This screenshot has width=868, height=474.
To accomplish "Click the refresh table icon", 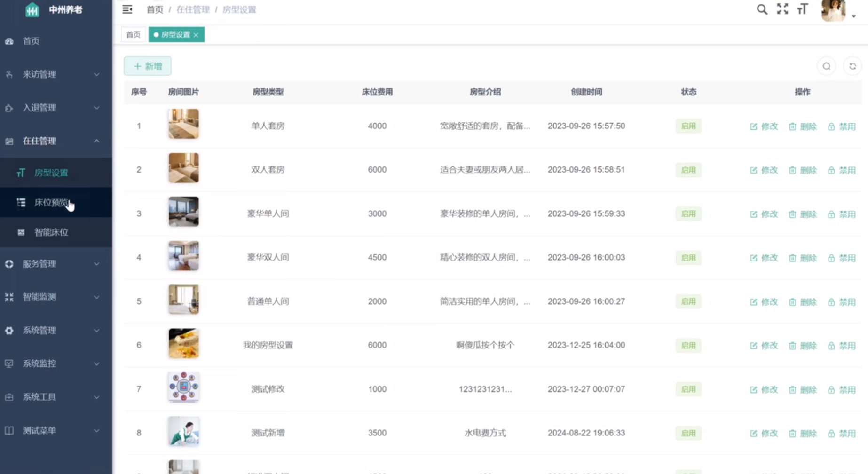I will click(x=852, y=66).
